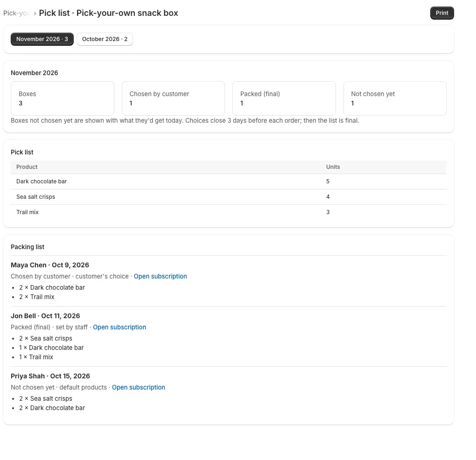The height and width of the screenshot is (460, 476).
Task: Open subscription for Jon Bell
Action: pyautogui.click(x=119, y=327)
